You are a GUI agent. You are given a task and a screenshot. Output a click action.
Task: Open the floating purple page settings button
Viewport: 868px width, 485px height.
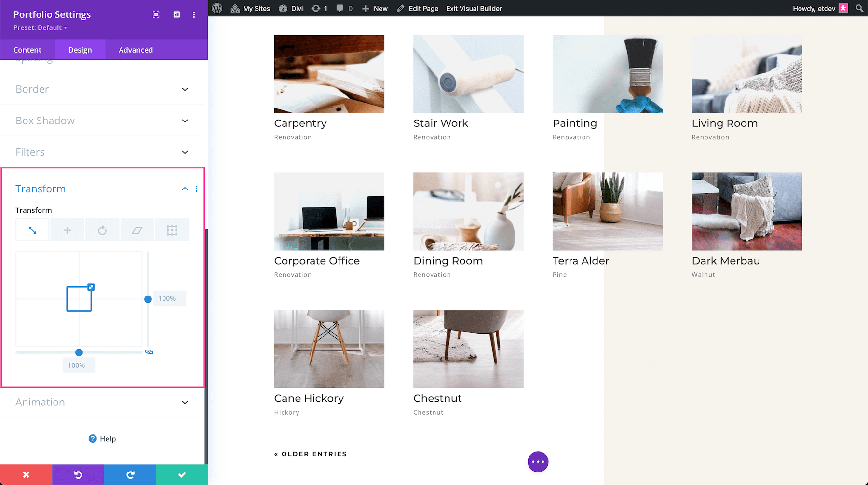click(x=538, y=461)
